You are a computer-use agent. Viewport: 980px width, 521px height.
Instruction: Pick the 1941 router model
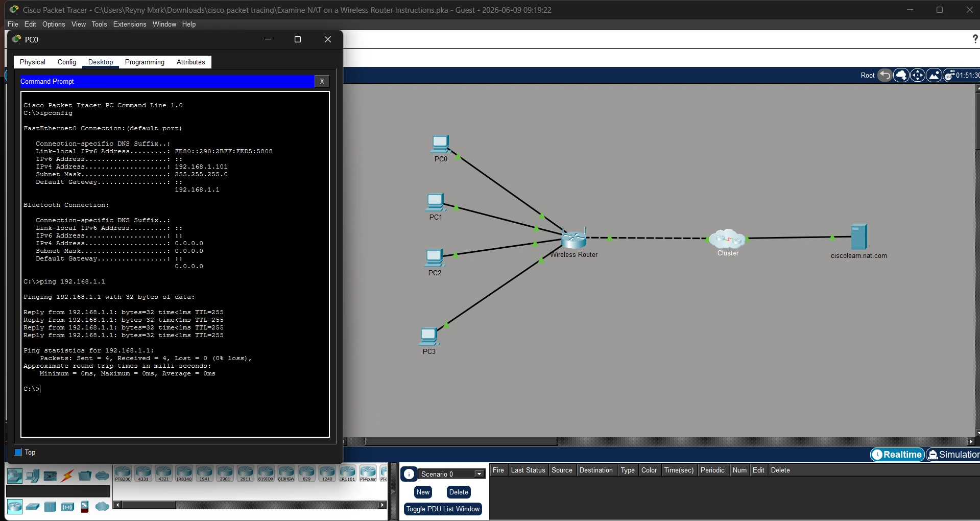click(x=204, y=473)
